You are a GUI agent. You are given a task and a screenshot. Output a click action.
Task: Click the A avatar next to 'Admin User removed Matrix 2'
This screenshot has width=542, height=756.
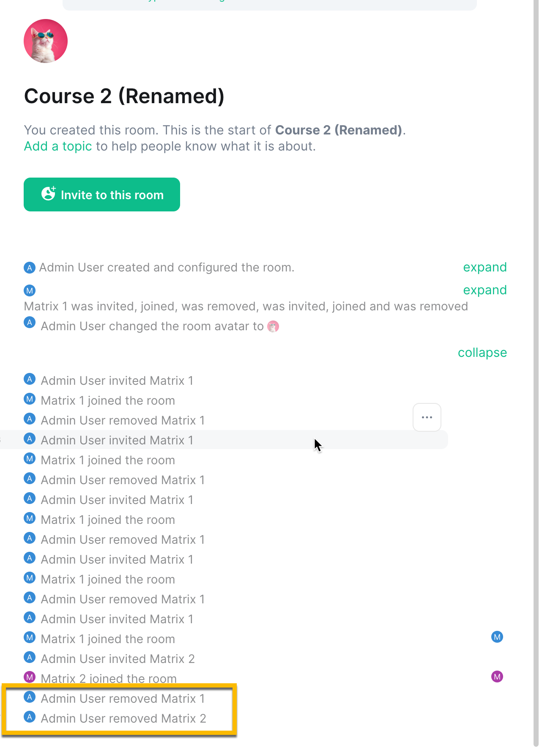click(30, 717)
